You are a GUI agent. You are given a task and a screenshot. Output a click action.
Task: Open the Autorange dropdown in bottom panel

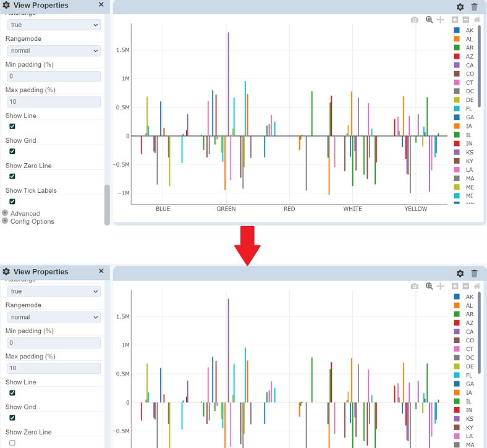click(x=53, y=291)
